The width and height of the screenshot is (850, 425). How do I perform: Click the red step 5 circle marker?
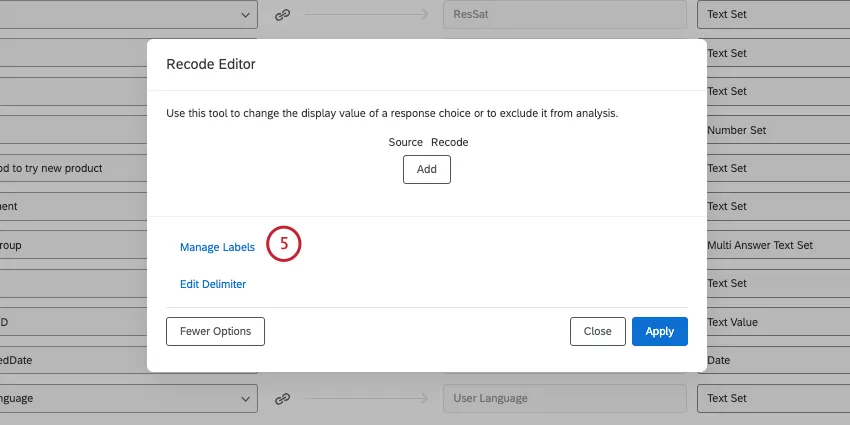pyautogui.click(x=284, y=244)
